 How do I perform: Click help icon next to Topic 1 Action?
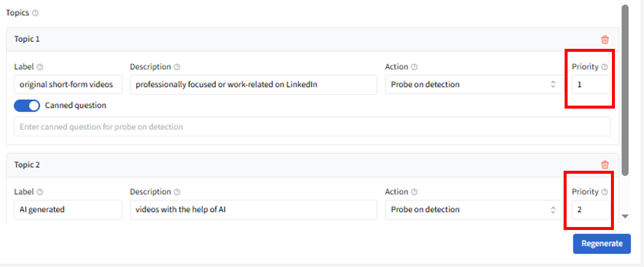tap(414, 67)
